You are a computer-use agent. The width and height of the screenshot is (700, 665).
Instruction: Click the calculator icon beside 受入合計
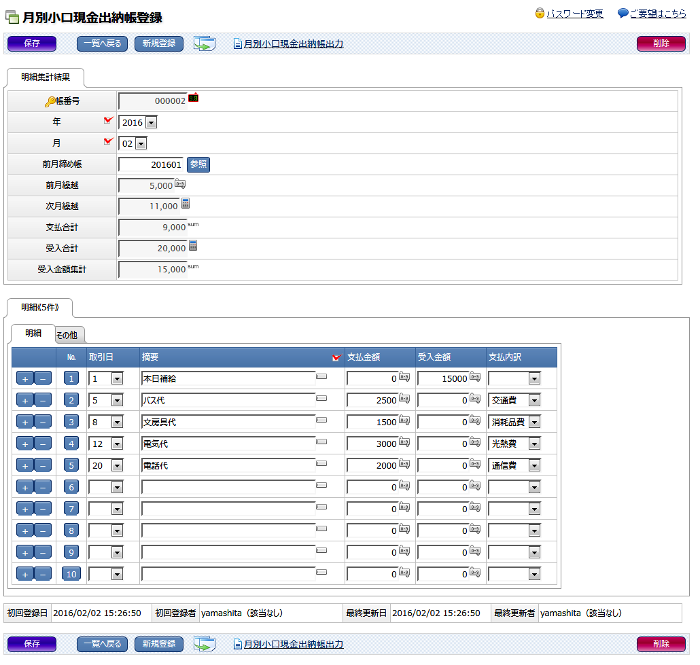[x=193, y=246]
